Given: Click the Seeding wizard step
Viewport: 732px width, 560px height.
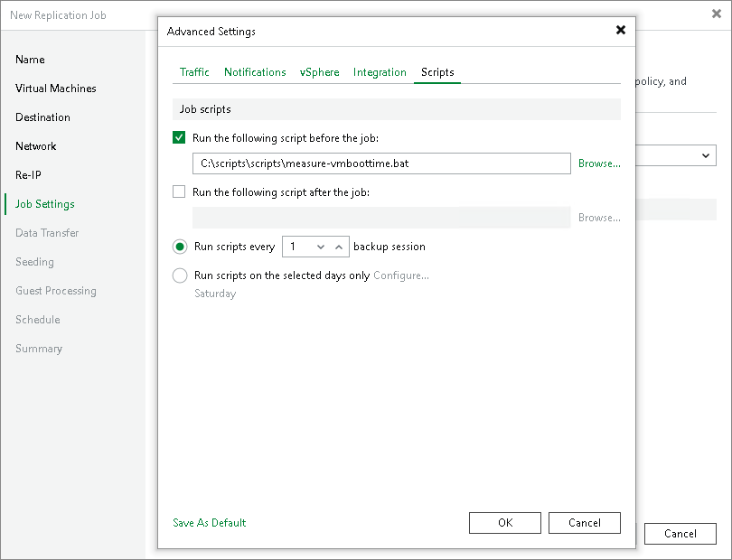Looking at the screenshot, I should pyautogui.click(x=34, y=262).
